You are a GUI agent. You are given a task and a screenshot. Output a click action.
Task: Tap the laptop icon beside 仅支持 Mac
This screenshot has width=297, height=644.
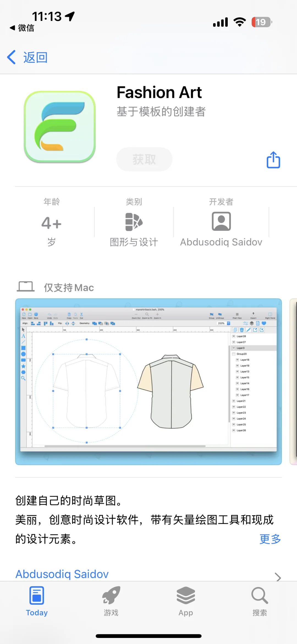point(26,286)
